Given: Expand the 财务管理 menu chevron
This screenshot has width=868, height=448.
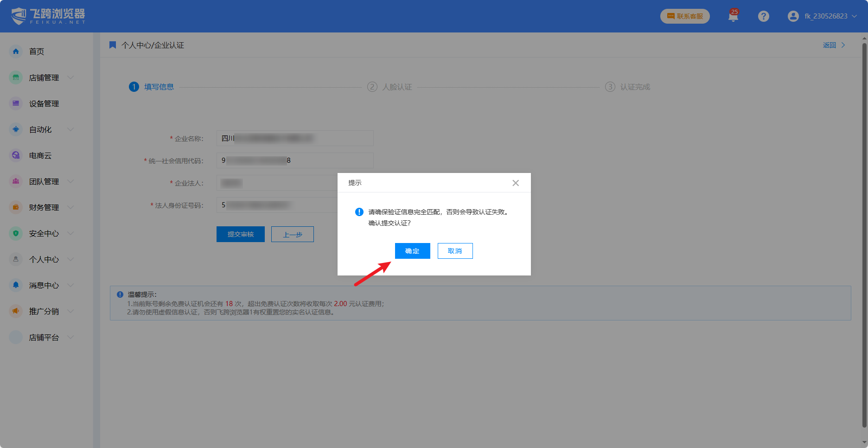Looking at the screenshot, I should tap(70, 207).
